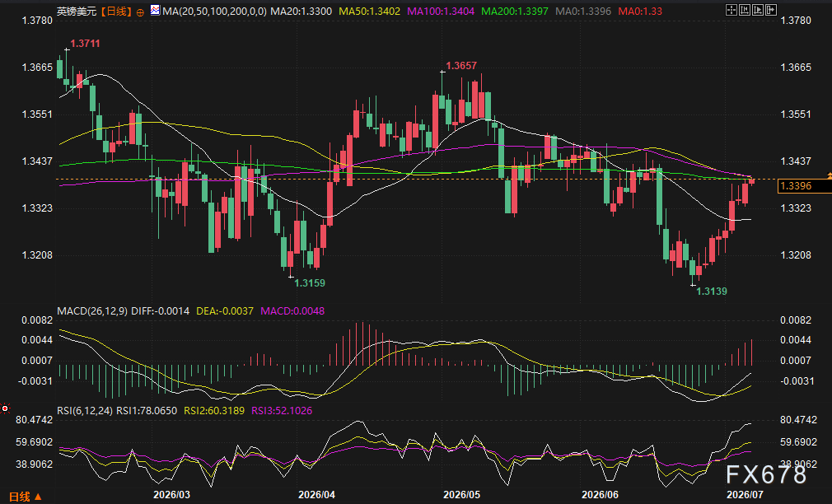The width and height of the screenshot is (832, 504).
Task: Toggle the green MA200:1.3397 line label
Action: point(514,12)
